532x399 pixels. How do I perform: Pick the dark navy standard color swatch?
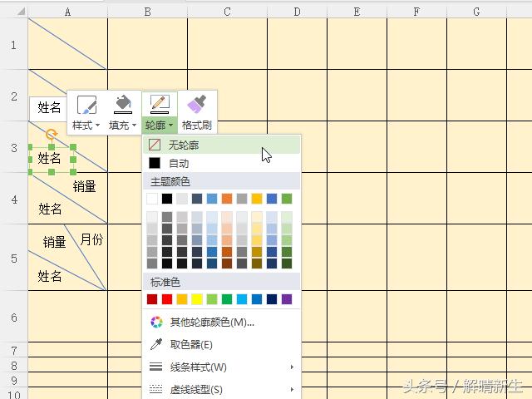point(272,299)
